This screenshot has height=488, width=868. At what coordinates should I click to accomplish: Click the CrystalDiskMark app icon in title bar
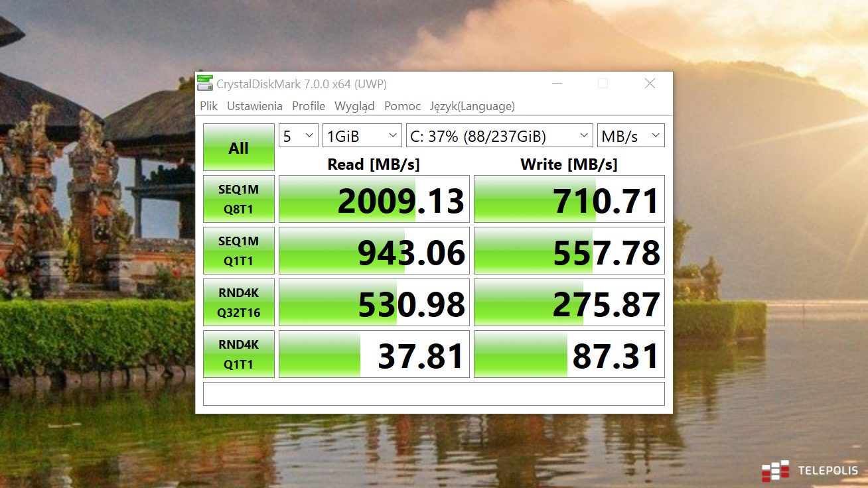[205, 84]
